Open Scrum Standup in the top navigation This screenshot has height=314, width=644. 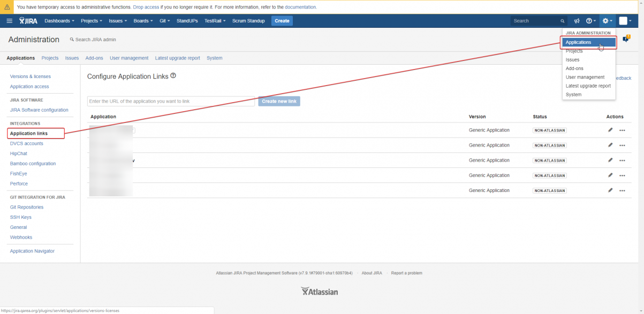click(x=248, y=21)
